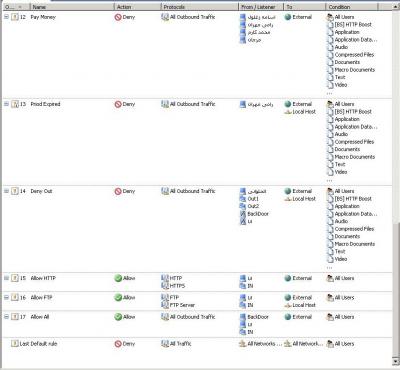Click the Deny icon in Prod Expired rule
This screenshot has width=400, height=370.
[x=118, y=104]
